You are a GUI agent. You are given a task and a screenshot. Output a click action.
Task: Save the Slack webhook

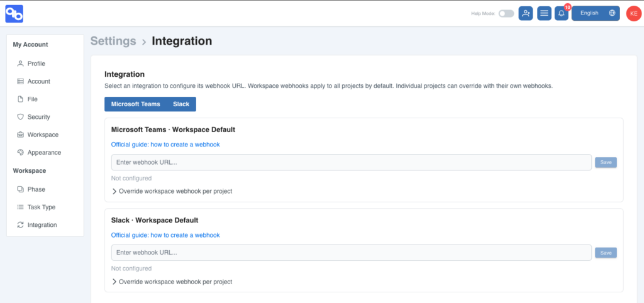tap(606, 253)
